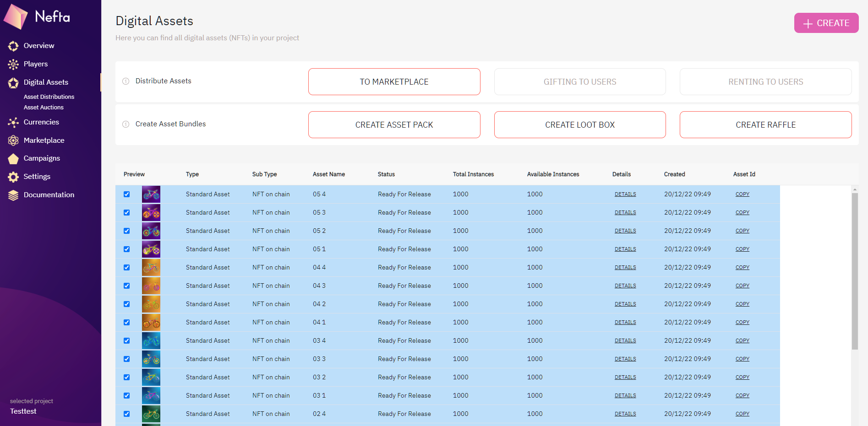Uncheck the checkbox for asset 02 4

[127, 414]
